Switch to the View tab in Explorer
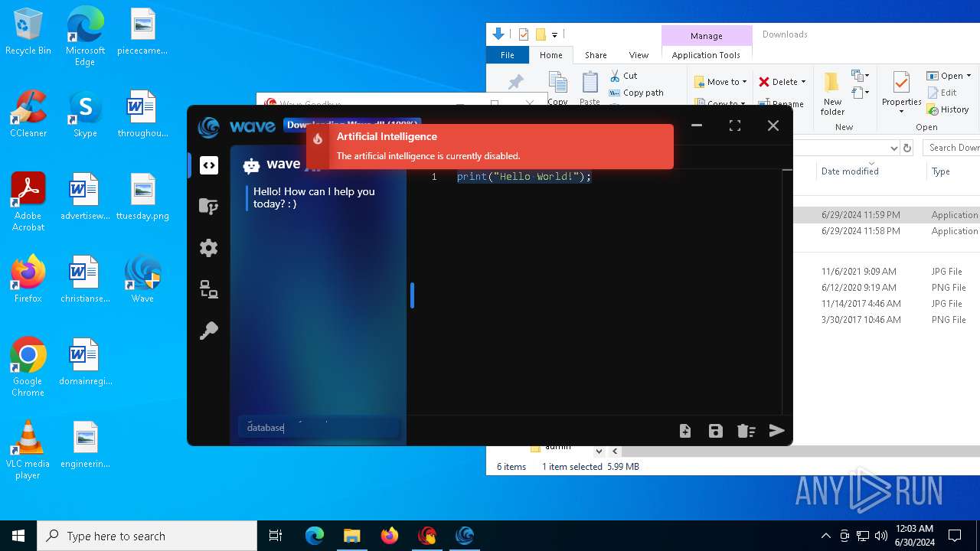 click(x=639, y=55)
